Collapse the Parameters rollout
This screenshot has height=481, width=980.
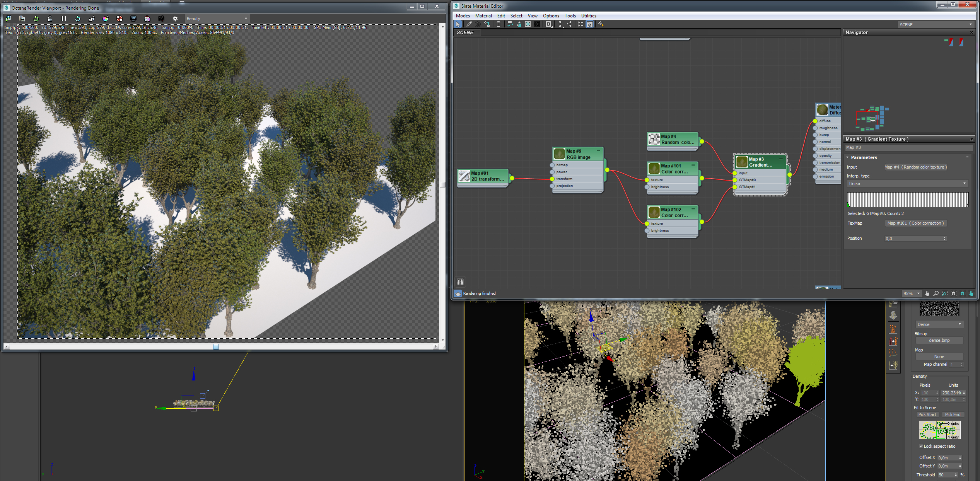tap(864, 157)
